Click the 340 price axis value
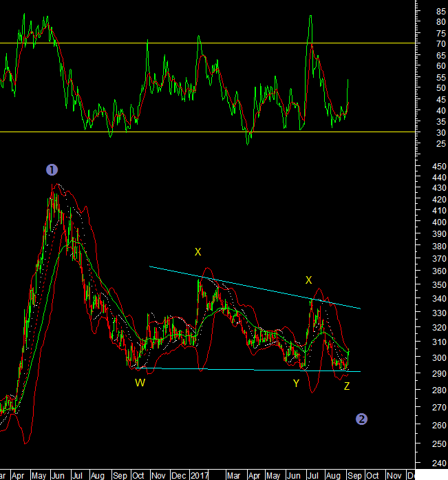Screen dimensions: 448x480 [x=439, y=298]
